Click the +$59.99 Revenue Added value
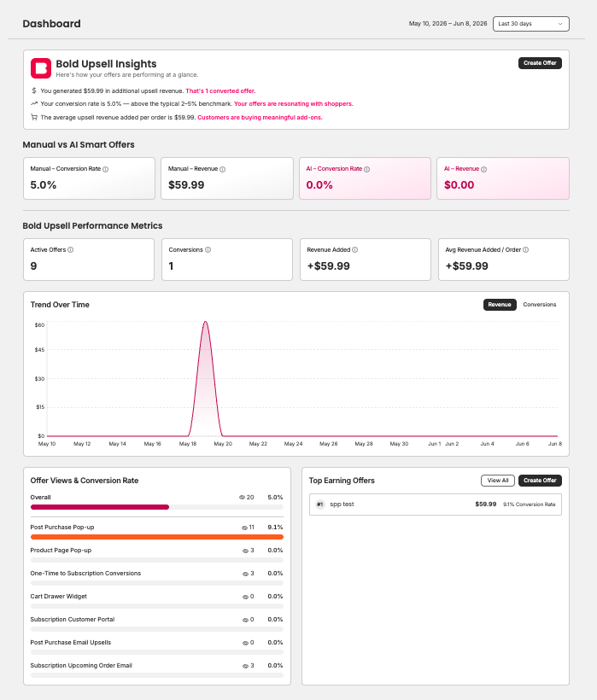Viewport: 597px width, 700px height. 328,266
